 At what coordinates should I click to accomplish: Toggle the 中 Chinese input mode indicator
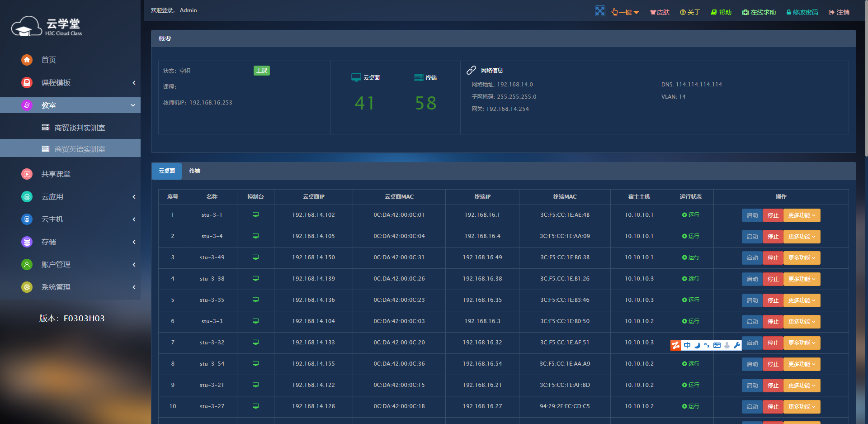pos(687,345)
